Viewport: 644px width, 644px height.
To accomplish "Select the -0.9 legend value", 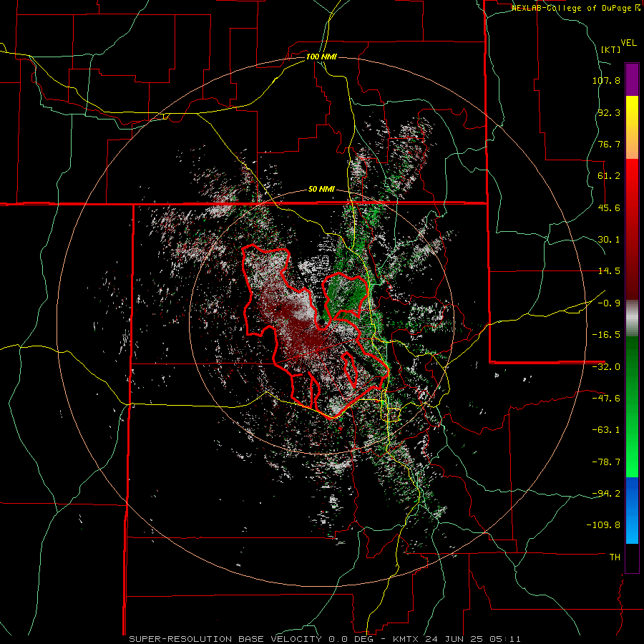I will coord(609,303).
